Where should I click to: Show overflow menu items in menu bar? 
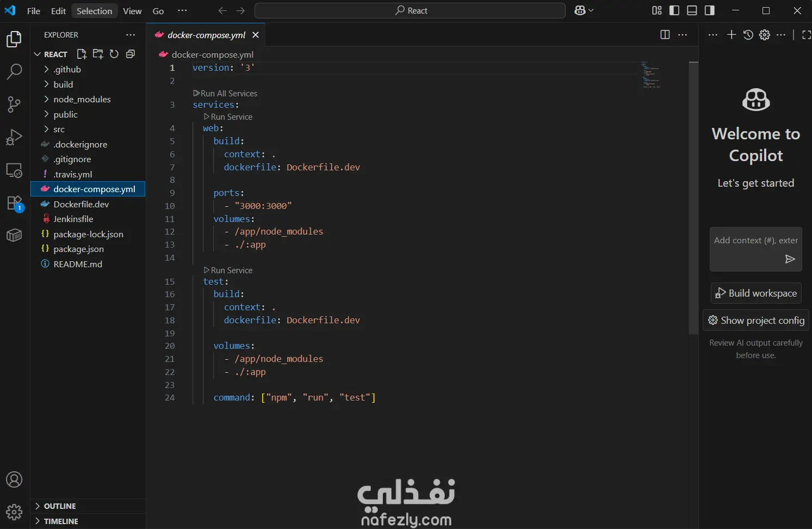tap(182, 11)
